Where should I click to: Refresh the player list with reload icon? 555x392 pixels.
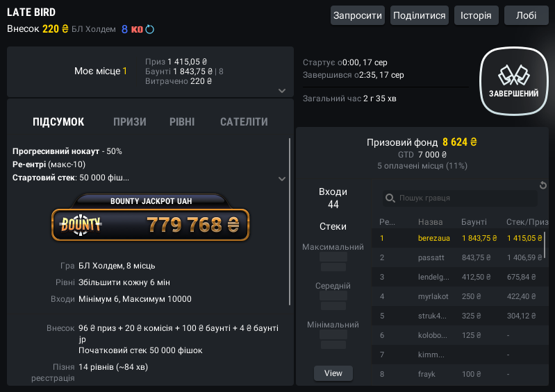click(543, 185)
